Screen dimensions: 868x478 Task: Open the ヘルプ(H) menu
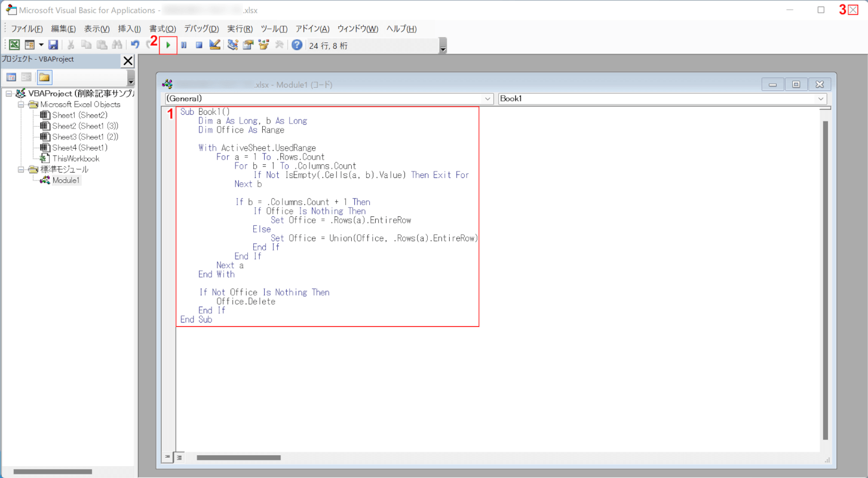(401, 29)
